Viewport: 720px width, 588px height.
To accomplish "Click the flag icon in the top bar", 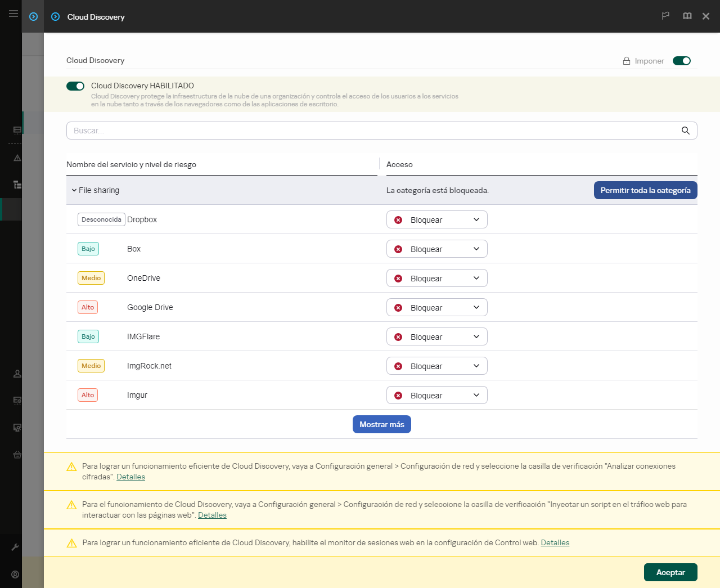I will [x=665, y=16].
